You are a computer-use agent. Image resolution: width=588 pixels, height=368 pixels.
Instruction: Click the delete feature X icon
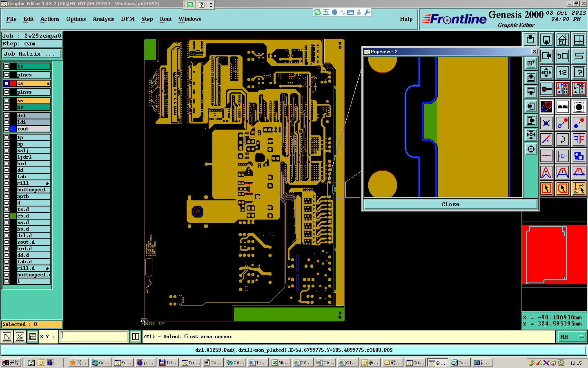pyautogui.click(x=546, y=123)
